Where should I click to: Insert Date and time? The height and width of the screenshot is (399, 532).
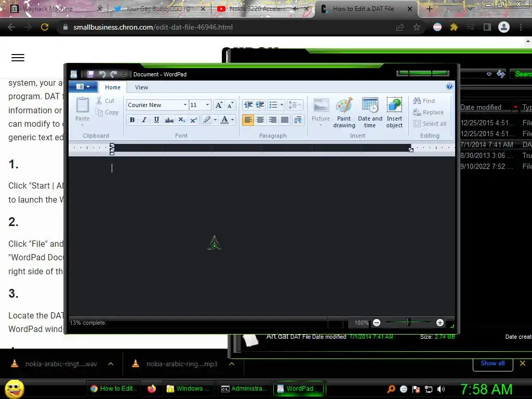pyautogui.click(x=370, y=113)
